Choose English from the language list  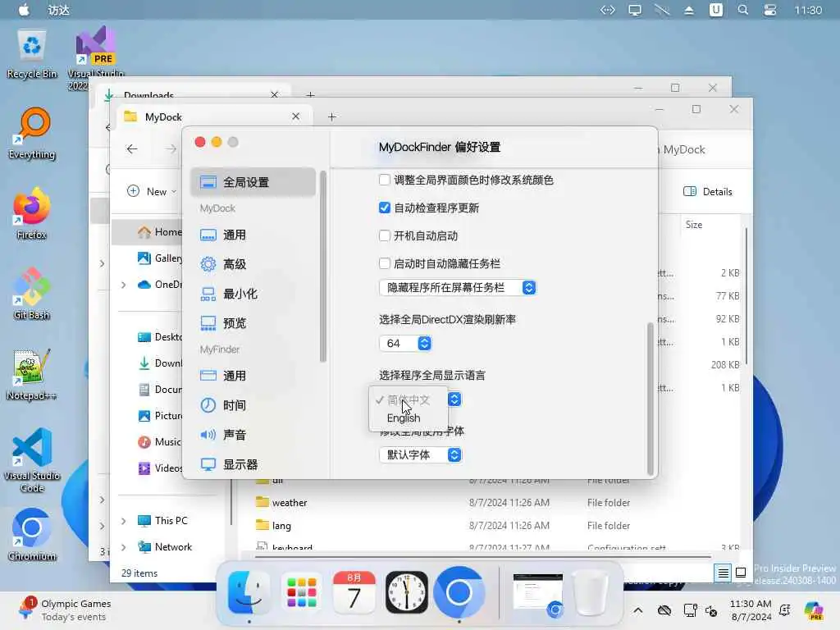404,418
